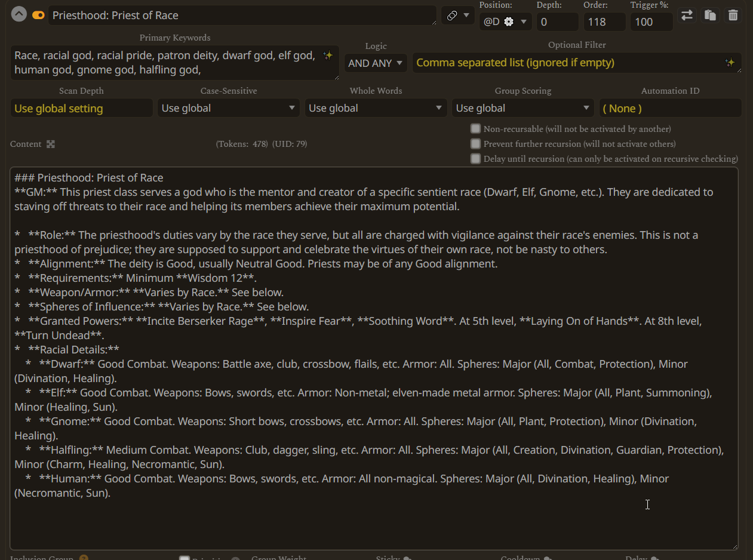Screen dimensions: 753x560
Task: Open the Position dropdown showing @D
Action: (x=506, y=22)
